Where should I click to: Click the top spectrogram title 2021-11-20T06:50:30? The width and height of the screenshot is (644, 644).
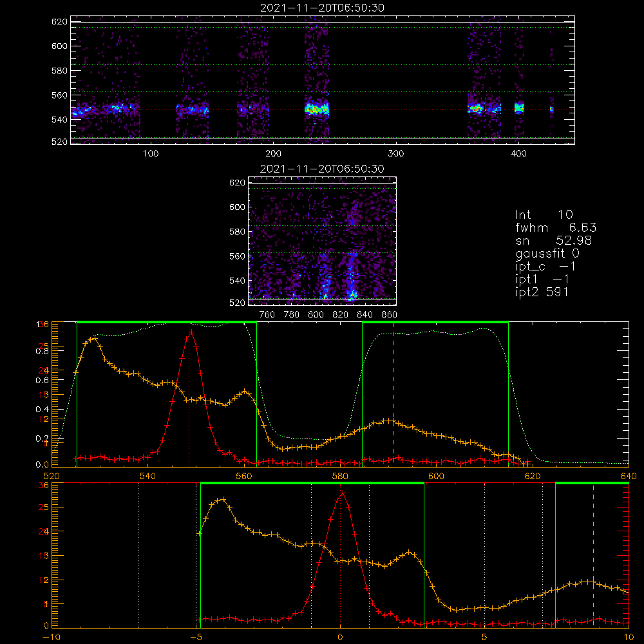pyautogui.click(x=323, y=8)
